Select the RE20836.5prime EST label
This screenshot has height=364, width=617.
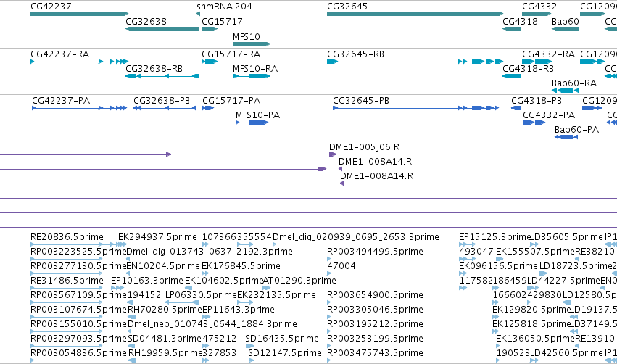pyautogui.click(x=67, y=237)
